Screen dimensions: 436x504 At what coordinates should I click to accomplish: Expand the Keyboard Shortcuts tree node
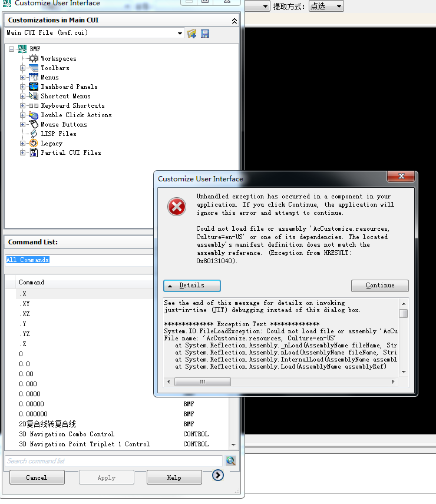(x=23, y=105)
